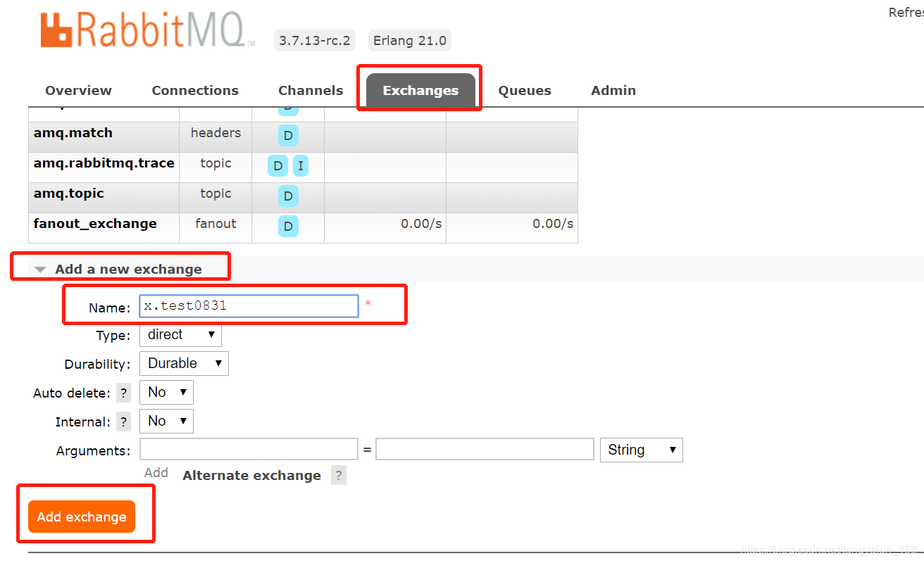Open the Durability dropdown
924x563 pixels.
[x=184, y=364]
